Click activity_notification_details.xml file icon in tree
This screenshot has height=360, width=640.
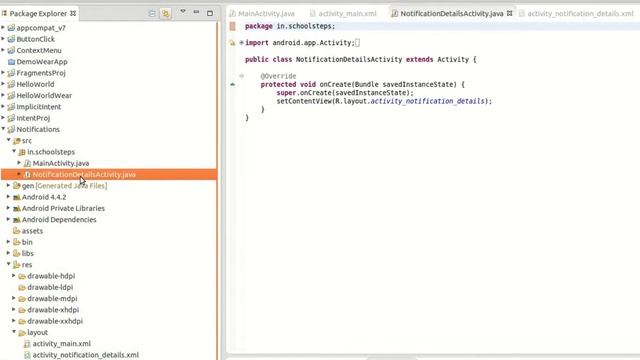[27, 355]
